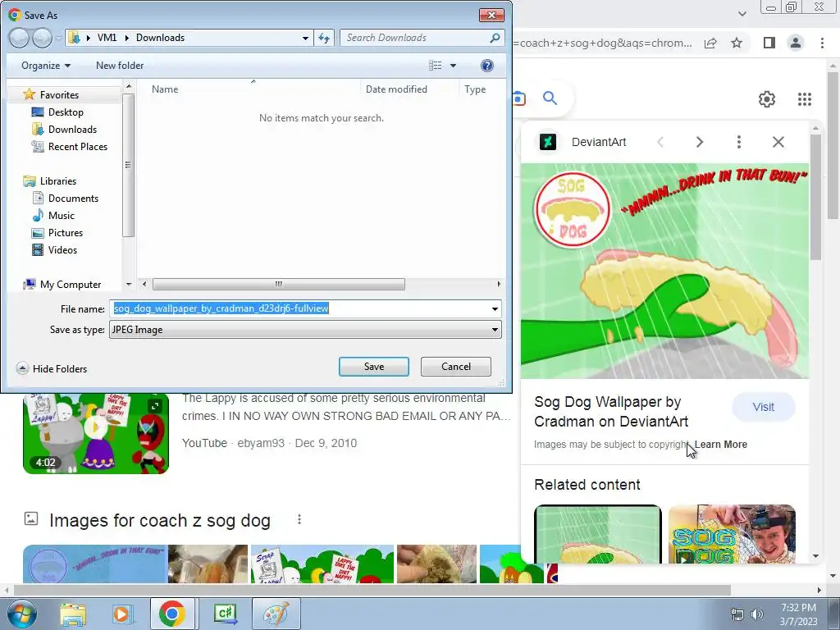Close the image preview panel
This screenshot has height=630, width=840.
point(778,142)
